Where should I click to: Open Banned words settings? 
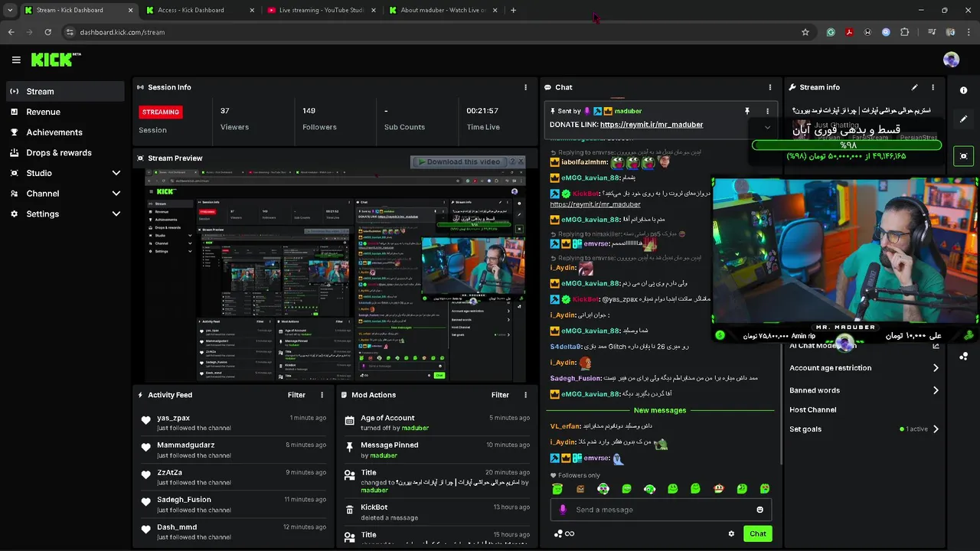pos(864,390)
